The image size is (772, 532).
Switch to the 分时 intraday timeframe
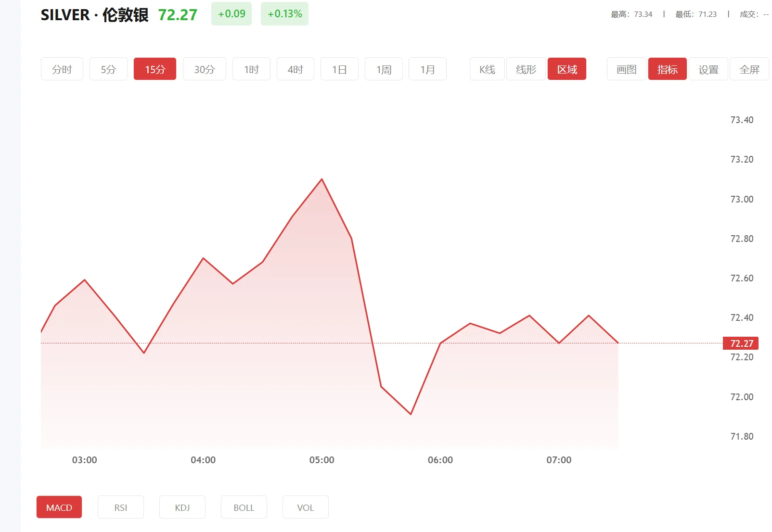point(62,69)
